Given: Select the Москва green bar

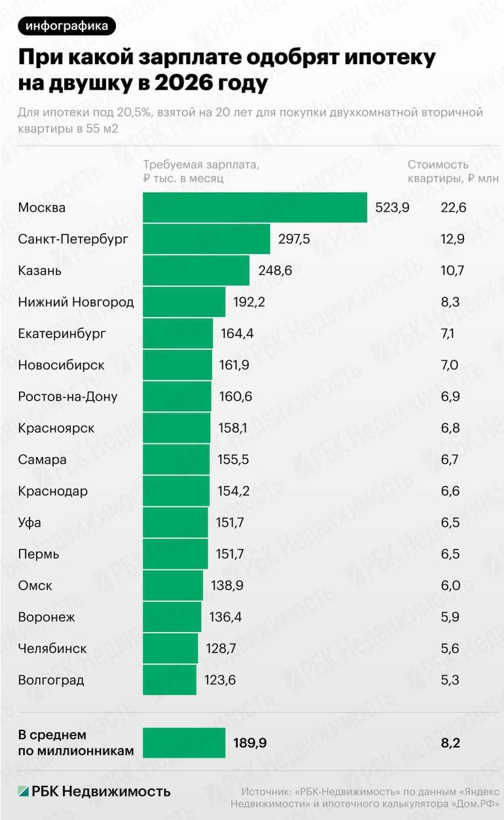Looking at the screenshot, I should [255, 208].
